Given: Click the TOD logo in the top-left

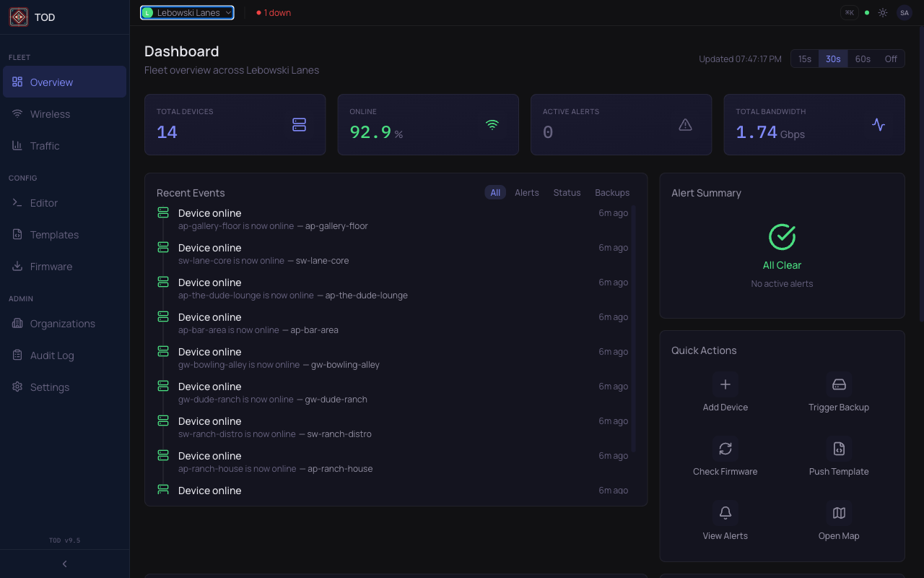Looking at the screenshot, I should tap(18, 16).
